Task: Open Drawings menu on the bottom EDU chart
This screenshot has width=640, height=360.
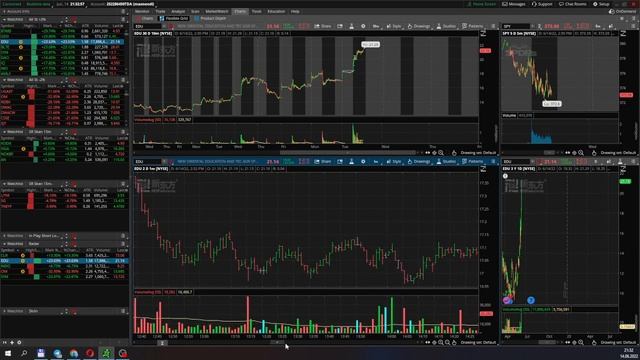Action: pos(419,162)
